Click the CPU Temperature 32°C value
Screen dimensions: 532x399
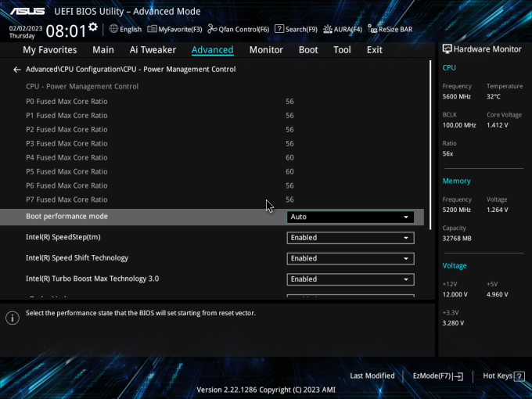[x=494, y=97]
